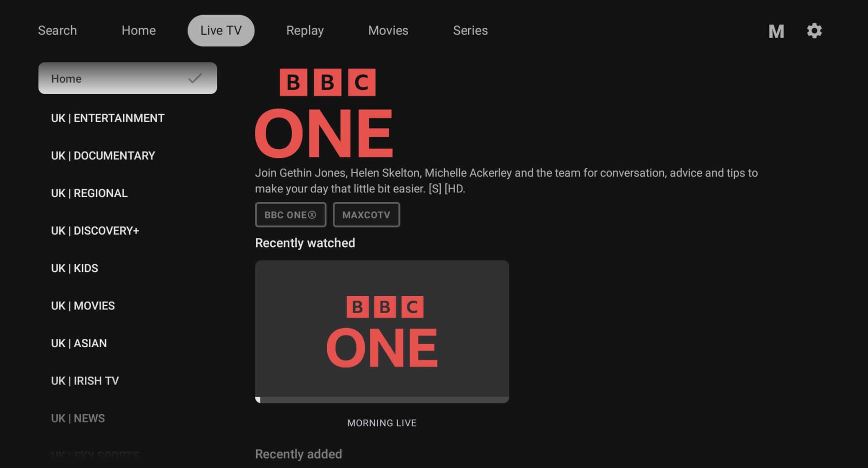Viewport: 868px width, 468px height.
Task: Select the Live TV tab
Action: 221,30
